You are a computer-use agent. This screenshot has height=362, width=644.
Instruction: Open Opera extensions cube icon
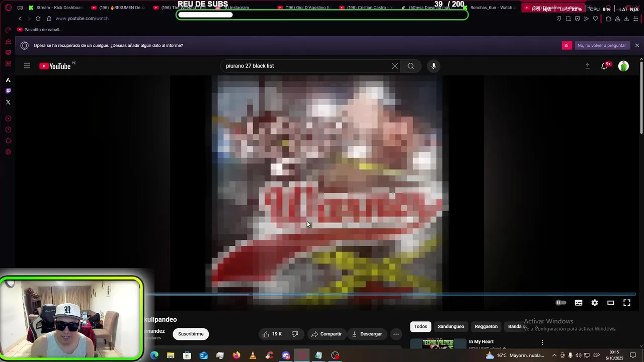click(608, 19)
